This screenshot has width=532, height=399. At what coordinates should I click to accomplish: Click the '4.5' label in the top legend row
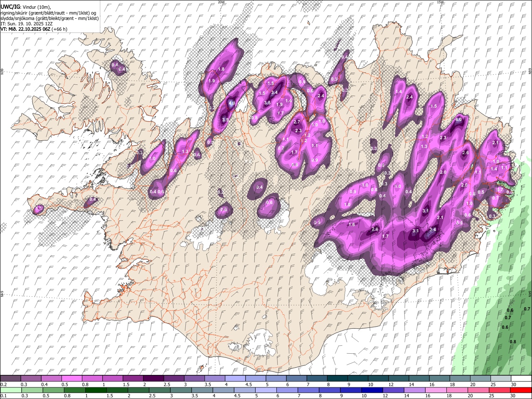pos(249,384)
